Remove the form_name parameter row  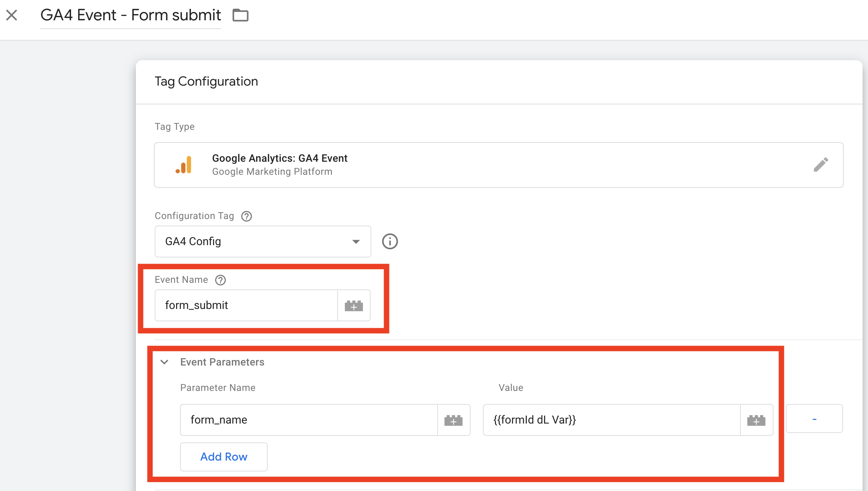[x=814, y=419]
